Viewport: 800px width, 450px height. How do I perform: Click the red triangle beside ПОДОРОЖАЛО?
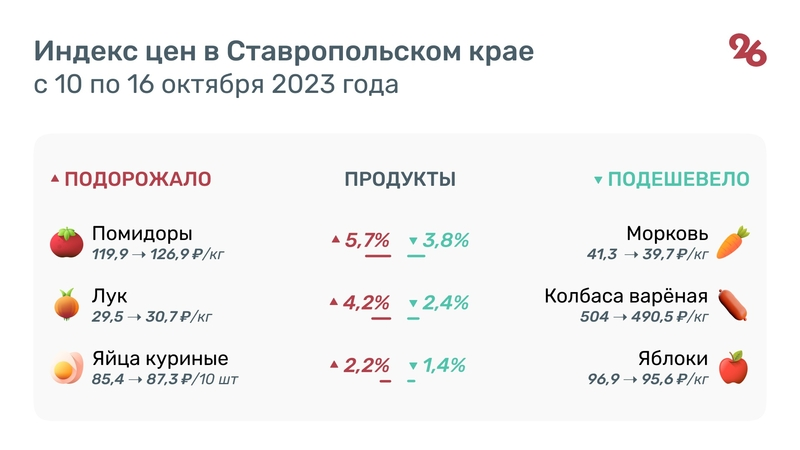[55, 180]
